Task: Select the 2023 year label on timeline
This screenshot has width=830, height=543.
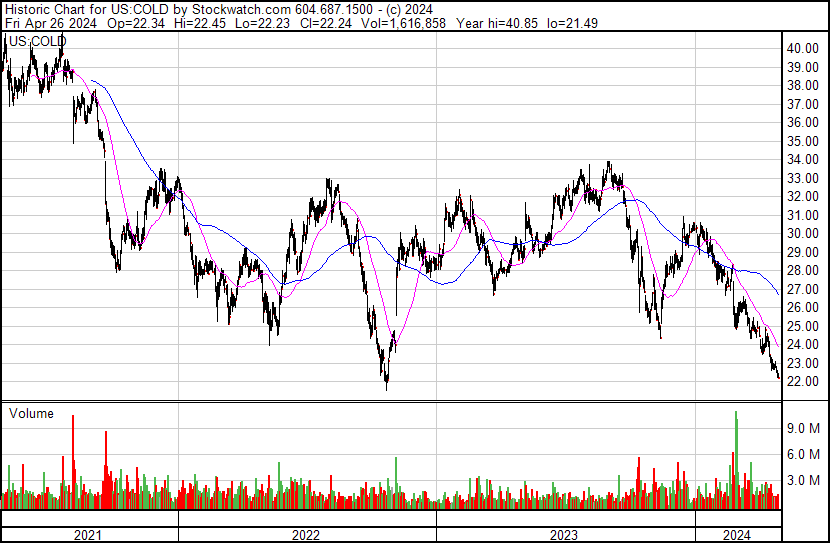Action: point(565,535)
